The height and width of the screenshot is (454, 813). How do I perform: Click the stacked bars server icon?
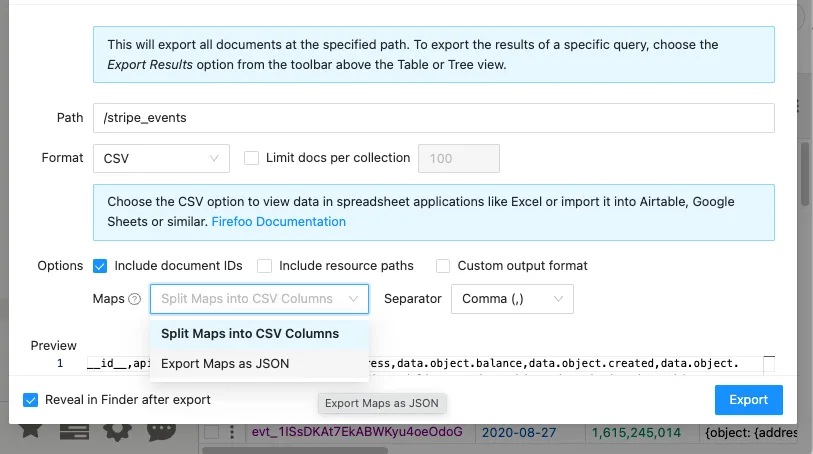74,431
